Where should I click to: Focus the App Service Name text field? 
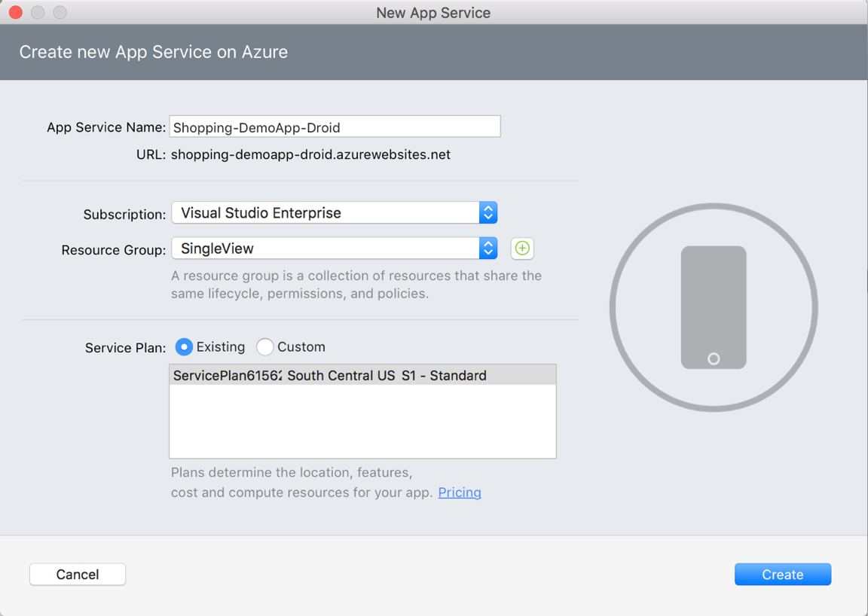click(335, 127)
